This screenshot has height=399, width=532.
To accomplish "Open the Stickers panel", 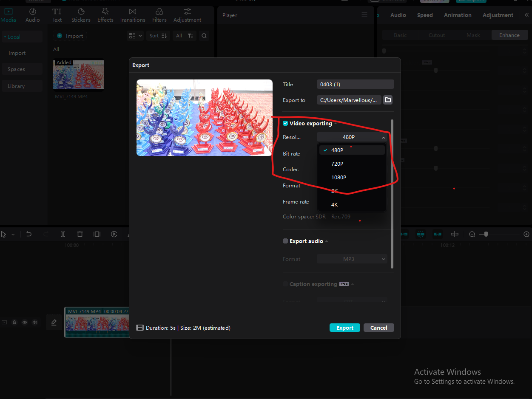I will click(81, 15).
